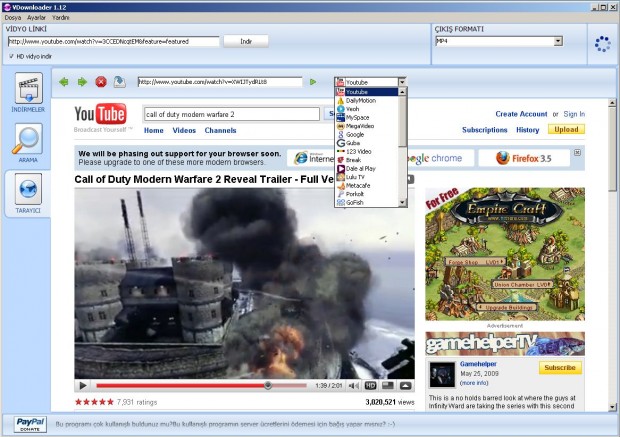This screenshot has height=437, width=620.
Task: Select Youtube in the site list
Action: coord(367,92)
